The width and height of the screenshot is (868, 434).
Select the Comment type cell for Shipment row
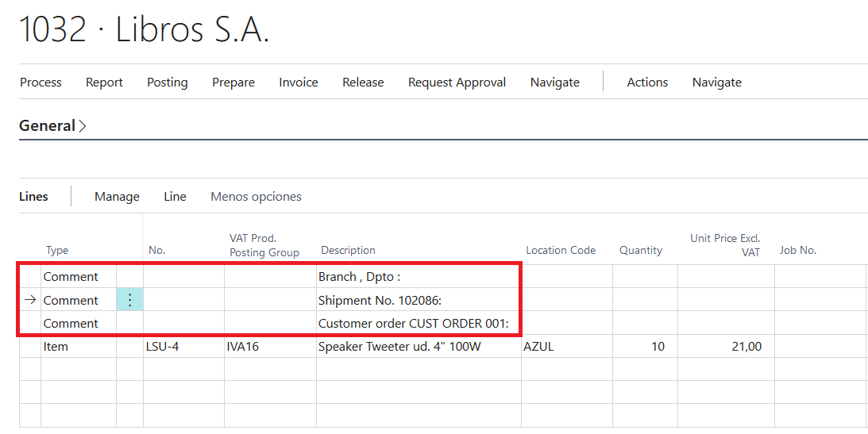pos(79,300)
